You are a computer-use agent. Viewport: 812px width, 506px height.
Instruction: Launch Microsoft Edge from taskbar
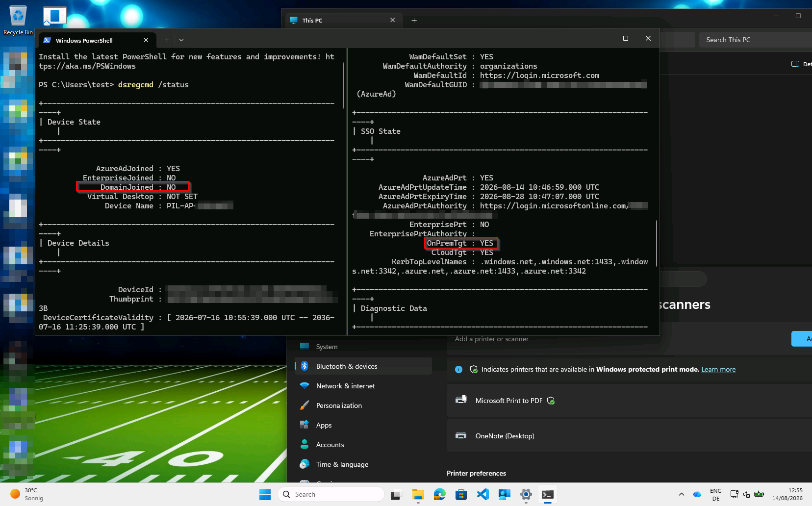439,494
